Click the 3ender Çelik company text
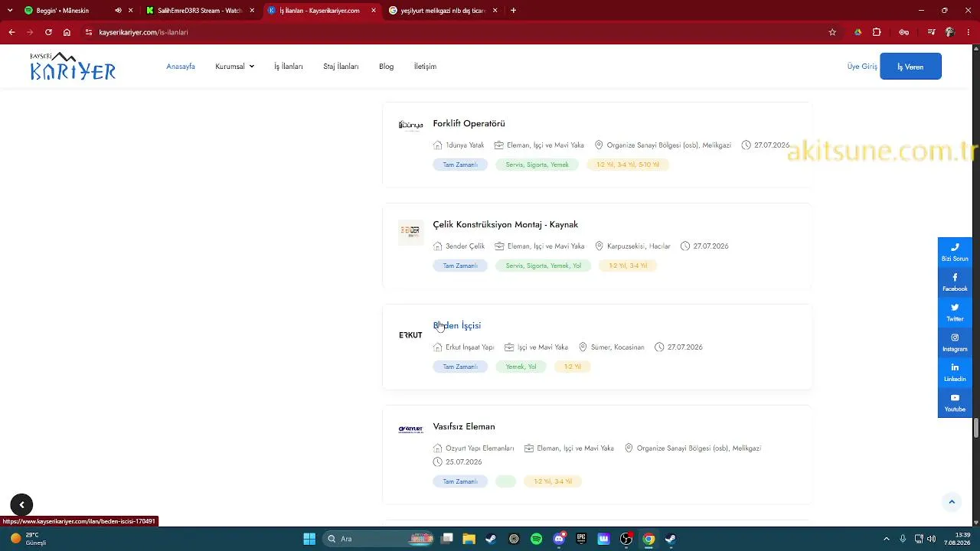980x551 pixels. click(x=465, y=246)
